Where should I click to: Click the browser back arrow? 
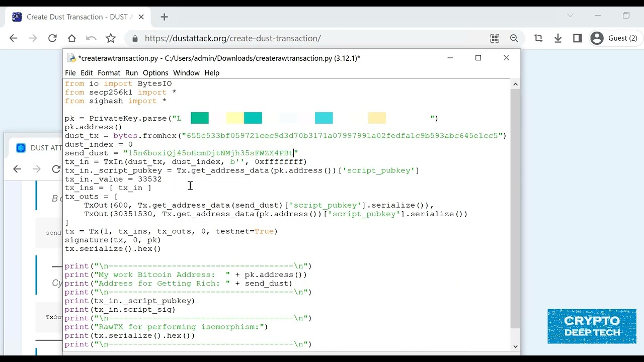(x=14, y=38)
